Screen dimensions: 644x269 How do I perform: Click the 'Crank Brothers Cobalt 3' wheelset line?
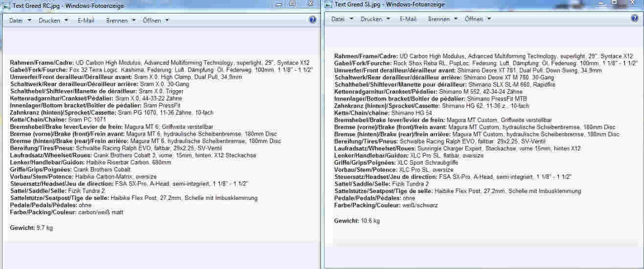tap(133, 155)
